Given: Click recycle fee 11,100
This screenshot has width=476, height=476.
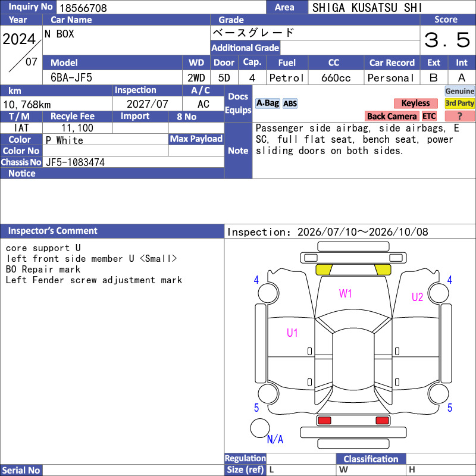Looking at the screenshot, I should click(x=77, y=128).
